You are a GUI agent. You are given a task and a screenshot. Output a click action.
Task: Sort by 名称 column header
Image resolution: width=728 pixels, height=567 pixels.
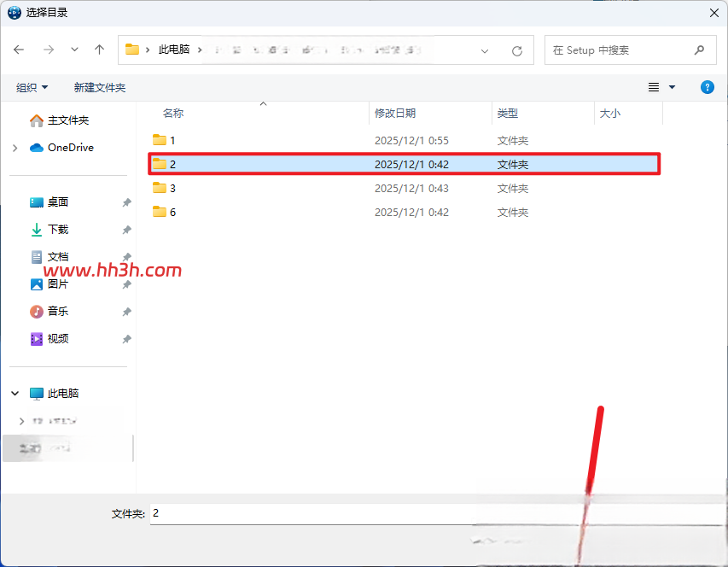coord(173,114)
